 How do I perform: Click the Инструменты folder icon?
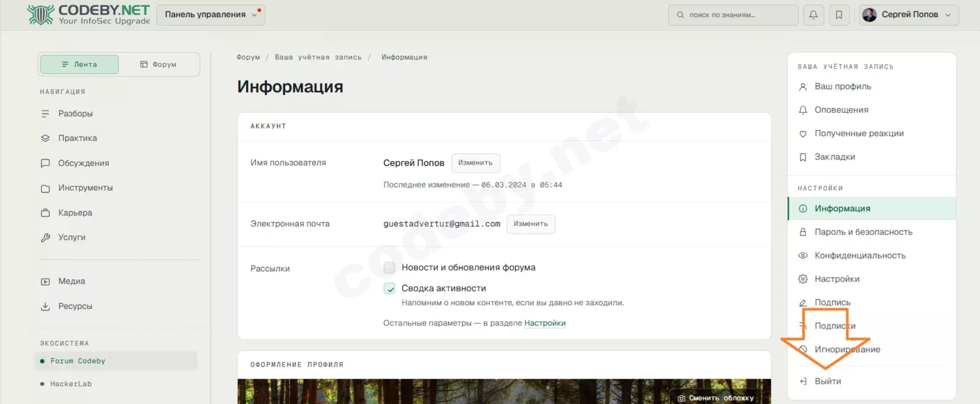[x=45, y=188]
